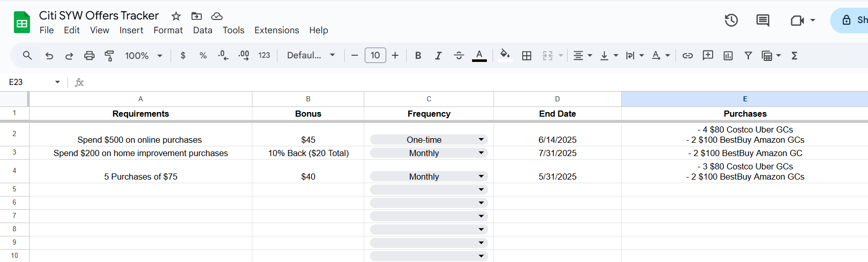Click the create filter funnel icon
Image resolution: width=868 pixels, height=262 pixels.
pyautogui.click(x=748, y=56)
